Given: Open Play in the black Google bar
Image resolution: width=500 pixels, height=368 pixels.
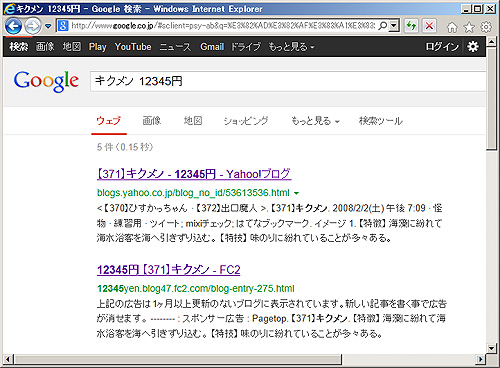Looking at the screenshot, I should (x=98, y=47).
